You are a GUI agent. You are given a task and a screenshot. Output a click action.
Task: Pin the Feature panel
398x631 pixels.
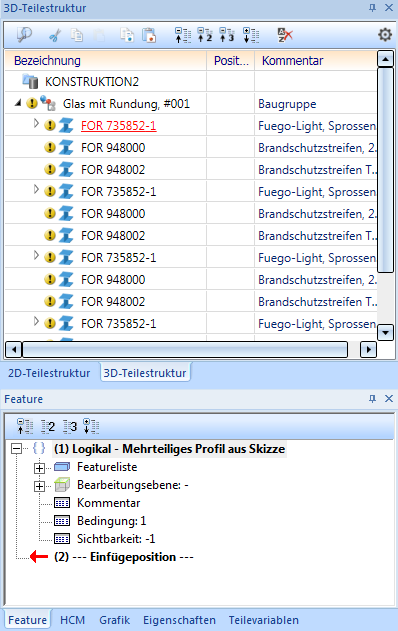[372, 398]
